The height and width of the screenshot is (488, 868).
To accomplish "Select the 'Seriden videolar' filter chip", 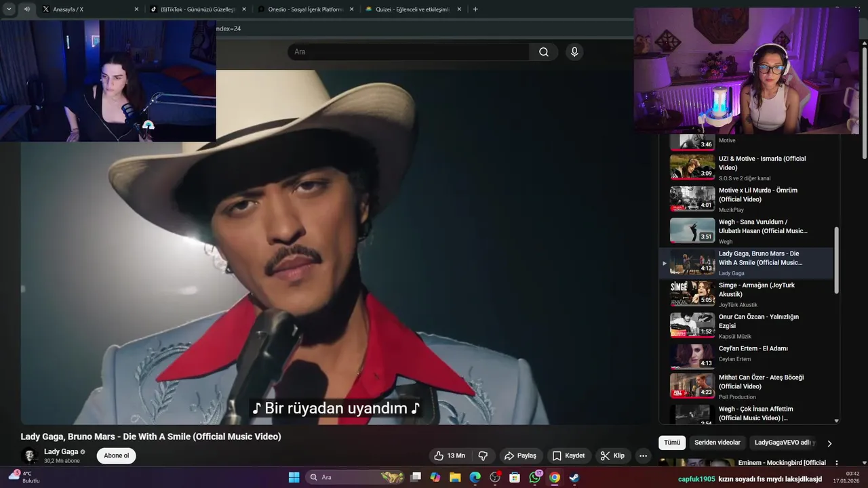I will (717, 443).
